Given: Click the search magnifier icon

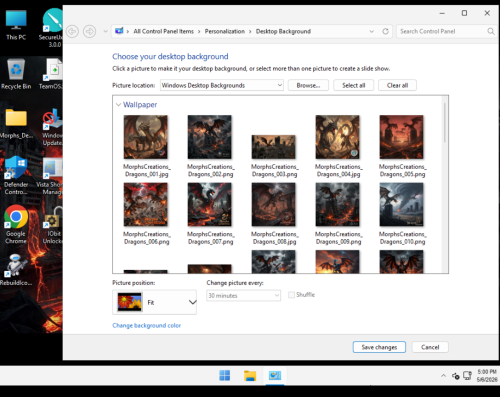Looking at the screenshot, I should click(491, 31).
